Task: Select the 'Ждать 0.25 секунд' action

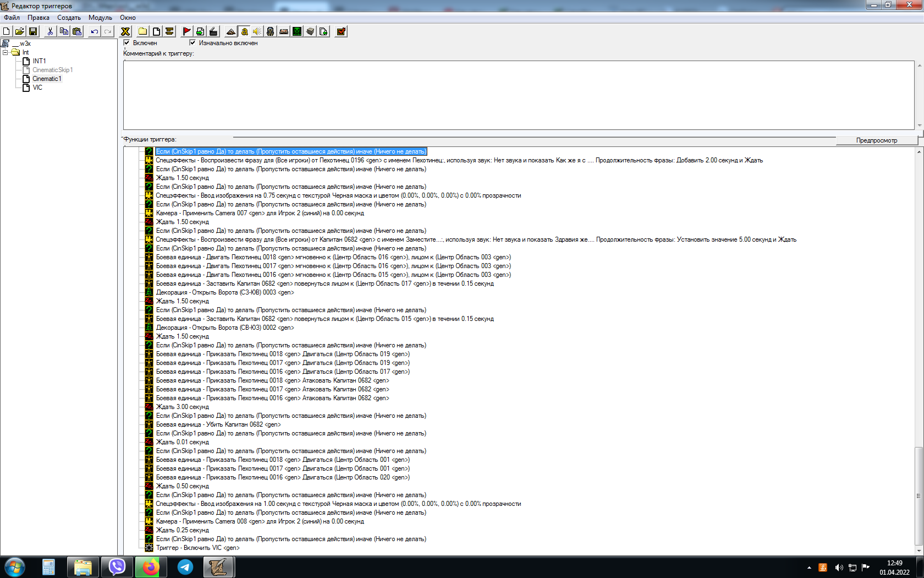Action: click(182, 530)
